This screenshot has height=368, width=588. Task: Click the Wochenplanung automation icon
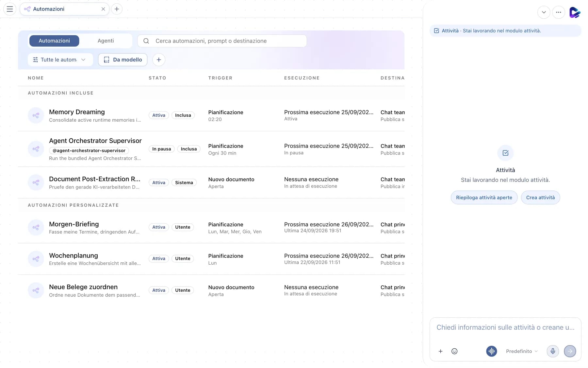(x=36, y=259)
